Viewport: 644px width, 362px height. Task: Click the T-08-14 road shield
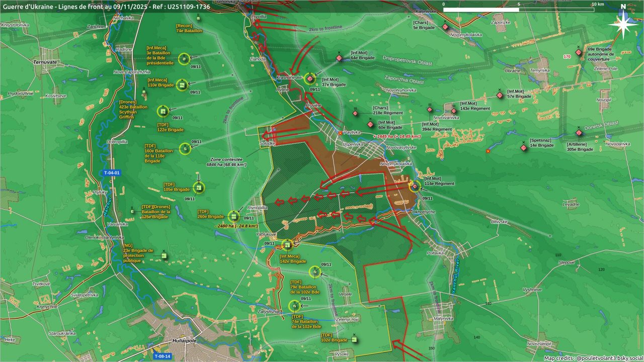tap(163, 356)
